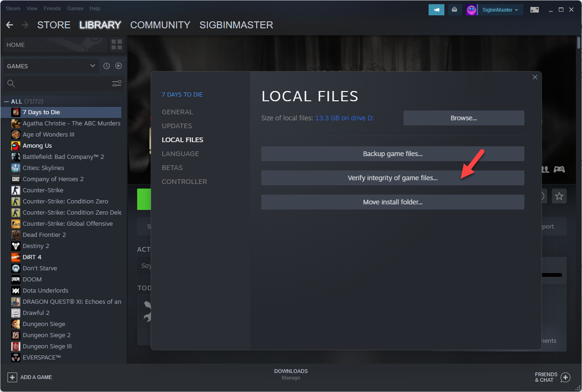Select Dead Frontier 2 in the list
The image size is (582, 392).
point(44,235)
